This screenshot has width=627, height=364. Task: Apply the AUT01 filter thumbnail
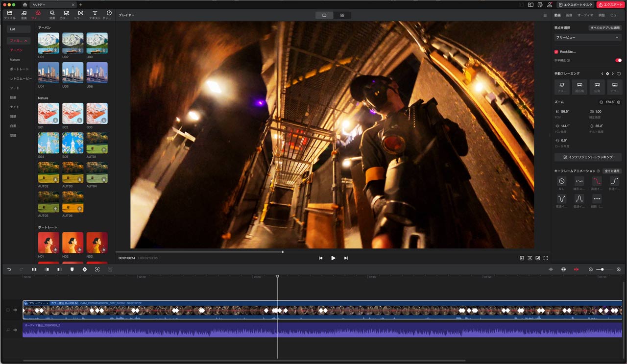click(97, 143)
